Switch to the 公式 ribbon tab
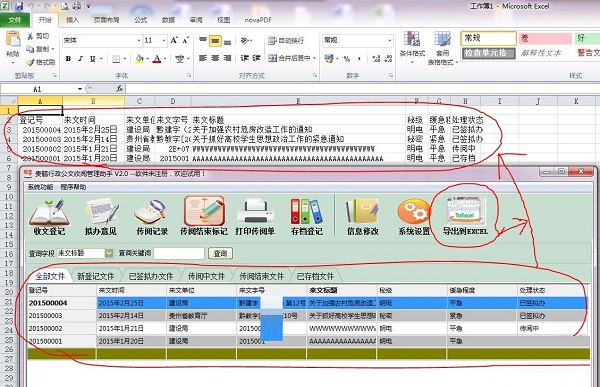 point(140,20)
